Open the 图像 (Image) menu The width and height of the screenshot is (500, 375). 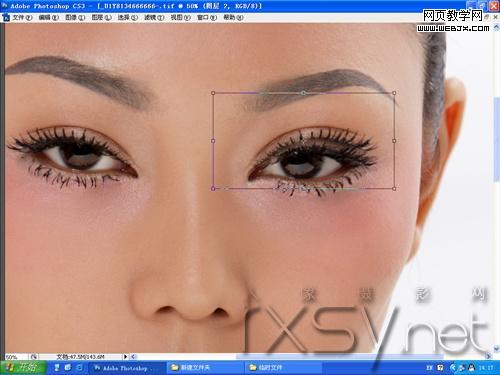[x=75, y=17]
